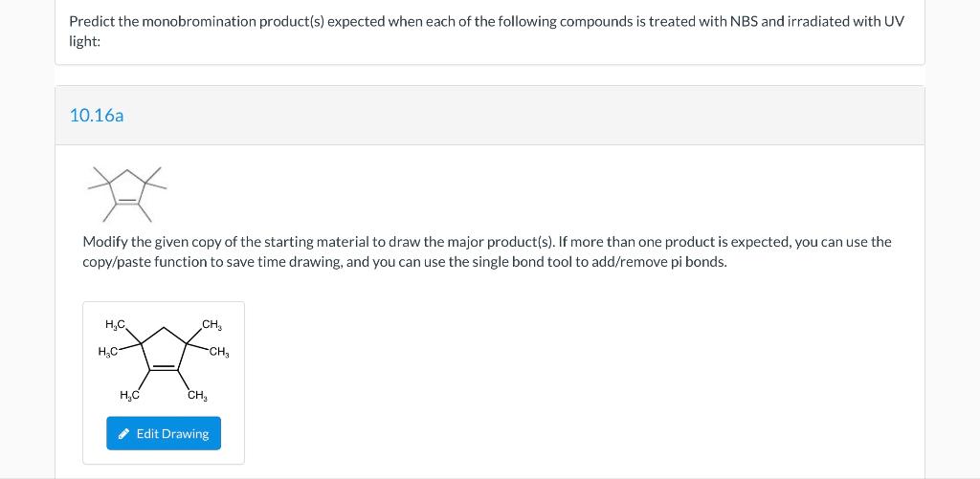Select the starting material skeletal structure image
The width and height of the screenshot is (980, 479).
(x=127, y=194)
